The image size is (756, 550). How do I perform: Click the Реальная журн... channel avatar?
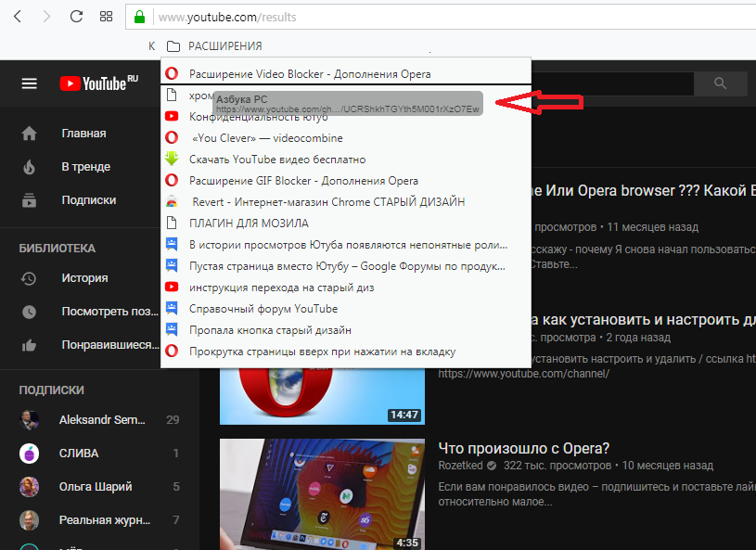[29, 520]
